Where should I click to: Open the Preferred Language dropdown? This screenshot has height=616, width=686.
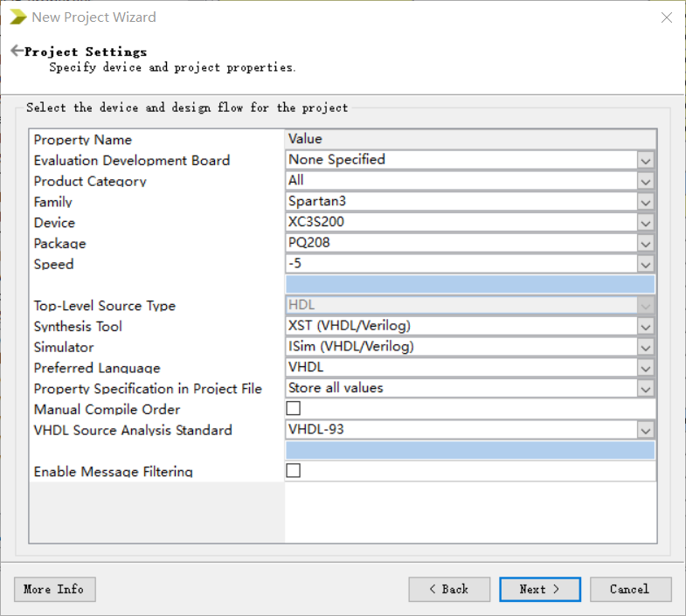pos(645,368)
